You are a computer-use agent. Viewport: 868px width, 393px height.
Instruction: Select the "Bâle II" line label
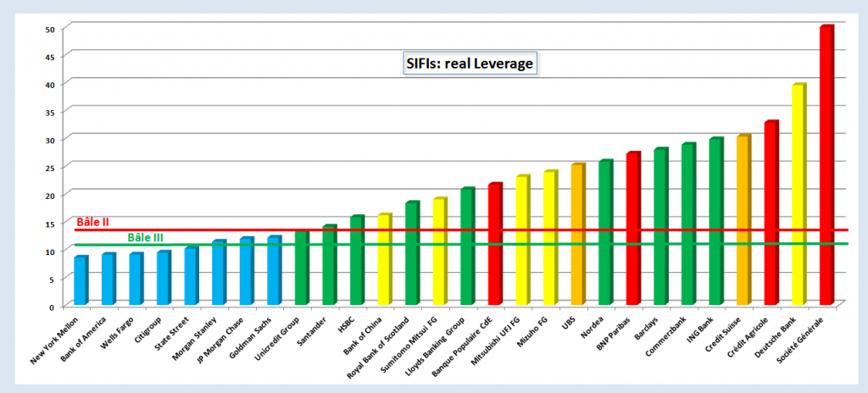point(92,222)
